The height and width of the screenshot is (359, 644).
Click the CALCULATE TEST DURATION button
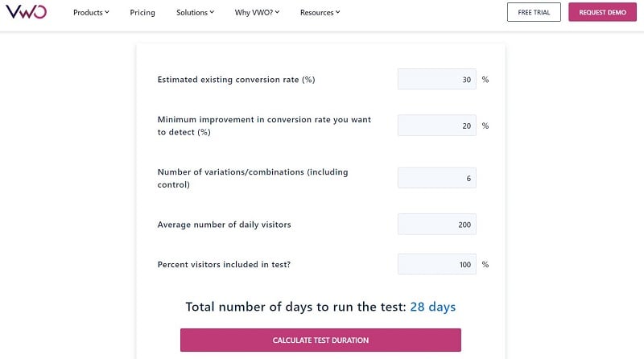pyautogui.click(x=320, y=340)
